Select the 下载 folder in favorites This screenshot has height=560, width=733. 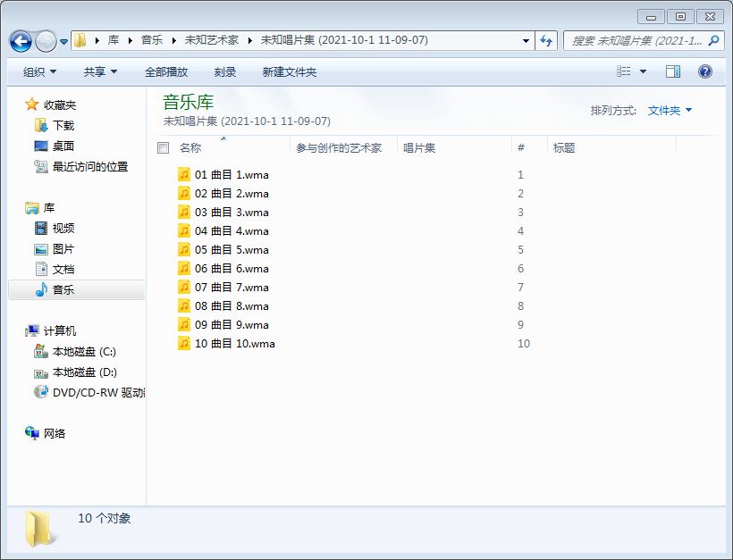pyautogui.click(x=63, y=126)
